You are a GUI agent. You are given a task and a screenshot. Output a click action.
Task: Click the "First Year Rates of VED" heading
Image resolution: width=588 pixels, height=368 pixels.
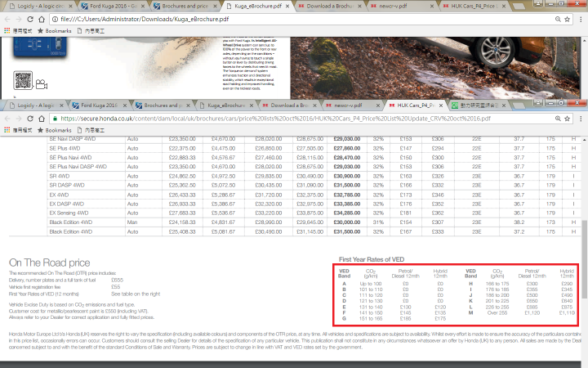point(372,259)
